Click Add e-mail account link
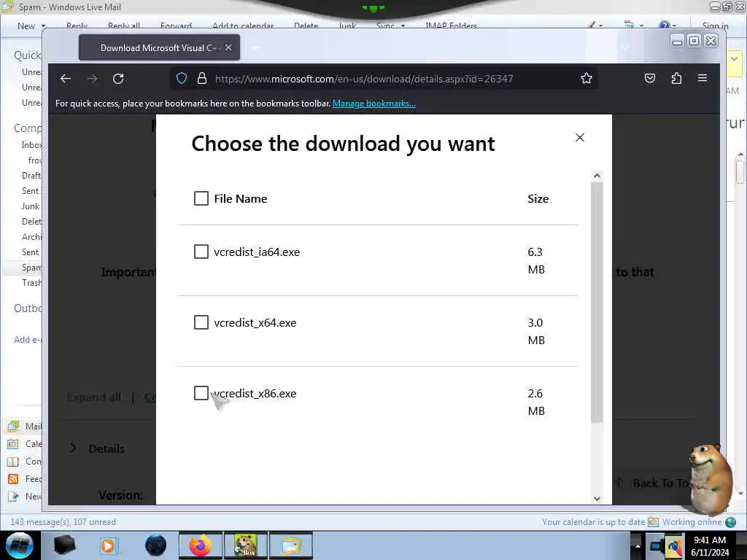The height and width of the screenshot is (560, 747). [28, 340]
